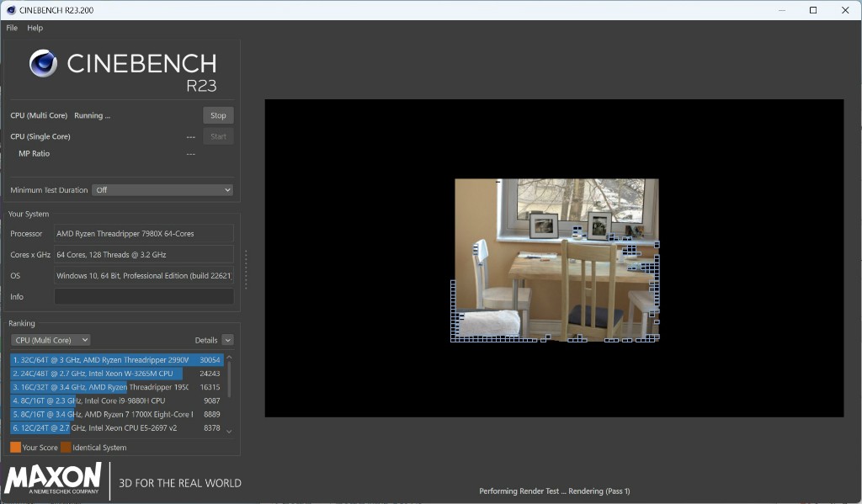Click the MAXON logo at bottom left
The image size is (862, 504).
click(x=53, y=479)
